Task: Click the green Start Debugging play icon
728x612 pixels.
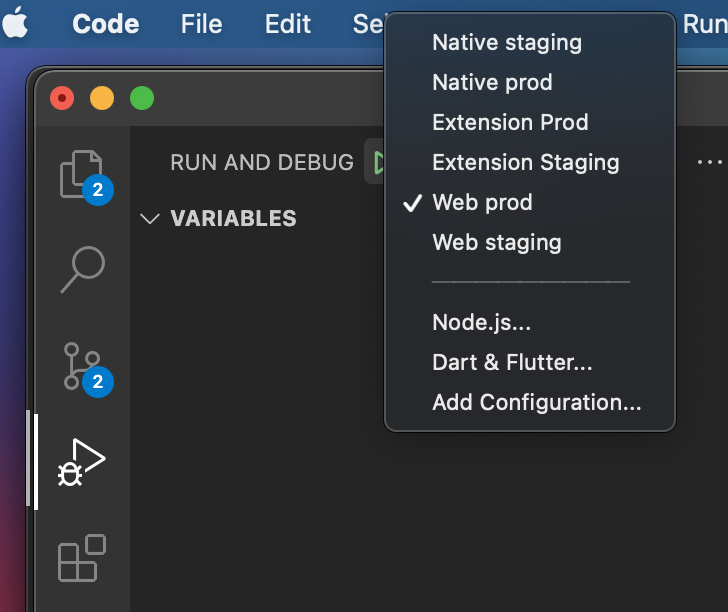Action: [x=378, y=163]
